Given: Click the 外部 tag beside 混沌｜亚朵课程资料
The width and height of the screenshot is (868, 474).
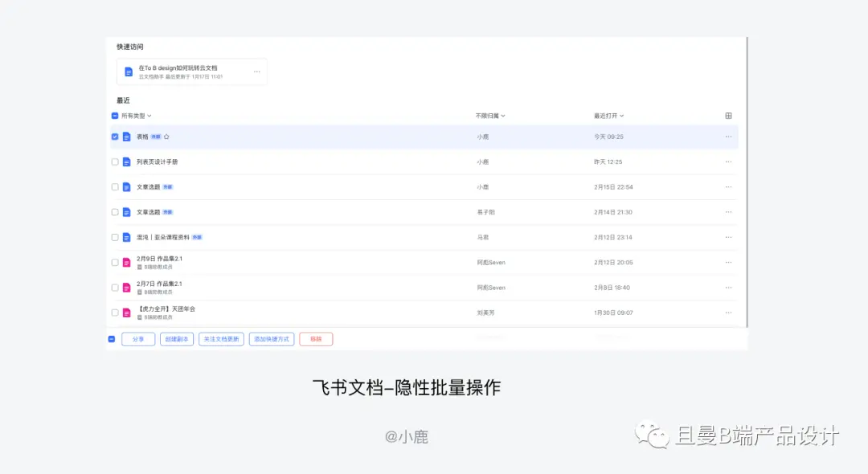Looking at the screenshot, I should (197, 237).
